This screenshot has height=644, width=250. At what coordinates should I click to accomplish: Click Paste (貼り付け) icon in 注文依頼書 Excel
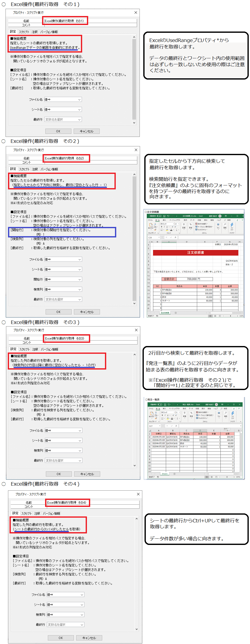pyautogui.click(x=151, y=225)
